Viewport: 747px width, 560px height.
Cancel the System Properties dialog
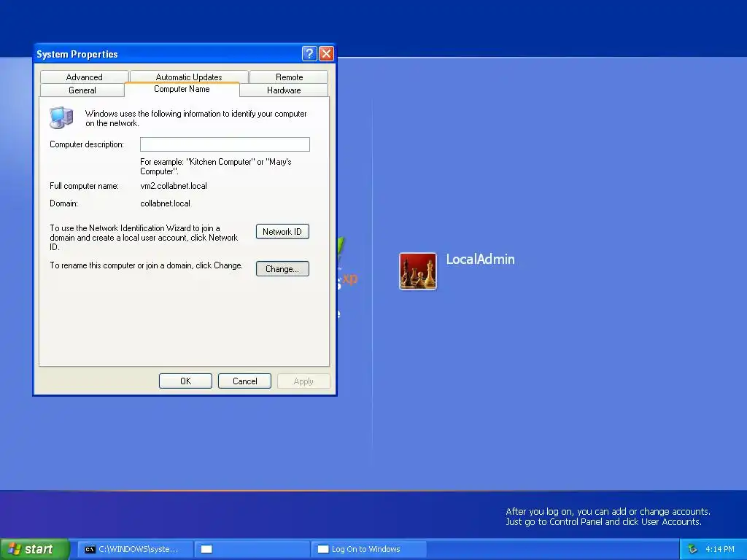pos(245,381)
